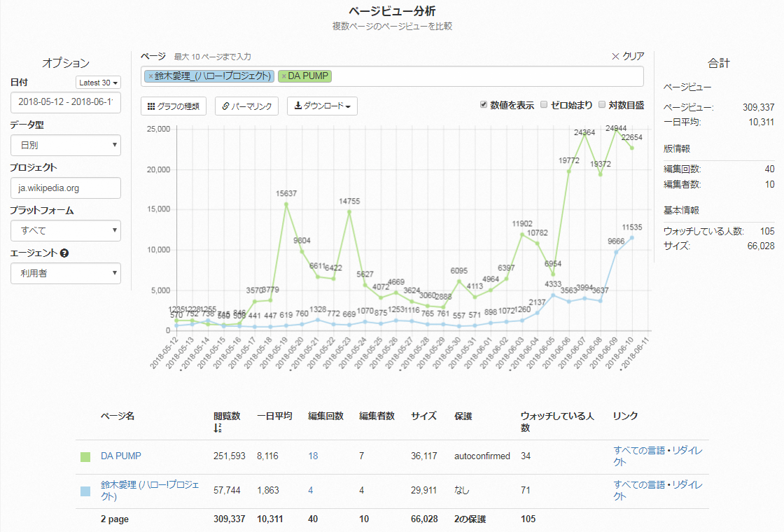
Task: Open すべての言語 link in 鈴木愛理 row
Action: [639, 485]
